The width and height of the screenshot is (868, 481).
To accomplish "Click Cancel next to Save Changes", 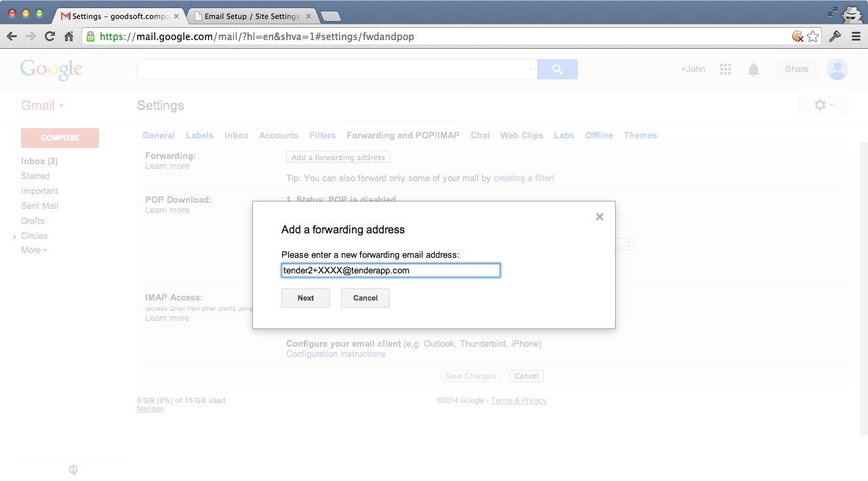I will tap(526, 376).
